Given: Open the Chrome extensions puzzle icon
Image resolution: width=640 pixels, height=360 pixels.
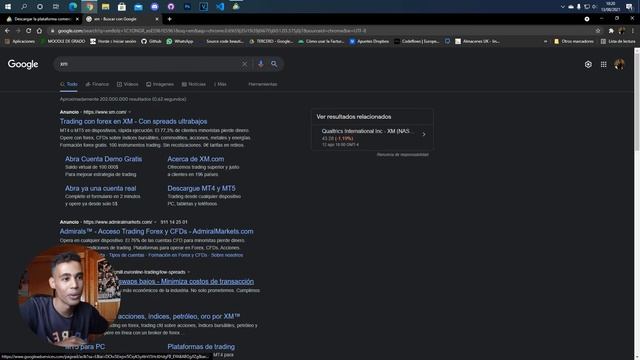Looking at the screenshot, I should tap(611, 31).
